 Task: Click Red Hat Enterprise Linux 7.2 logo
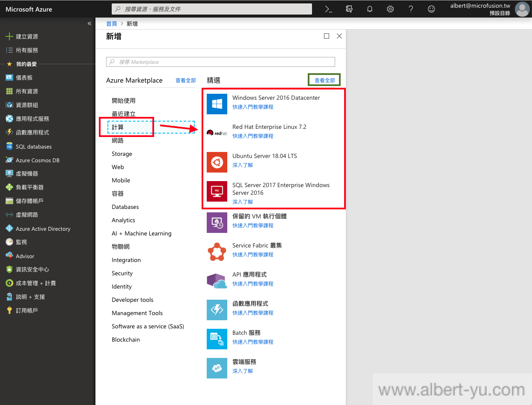tap(217, 133)
